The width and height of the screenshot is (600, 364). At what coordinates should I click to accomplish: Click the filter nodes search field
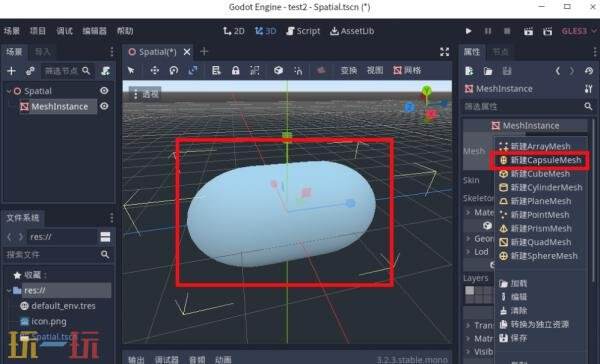(x=67, y=71)
